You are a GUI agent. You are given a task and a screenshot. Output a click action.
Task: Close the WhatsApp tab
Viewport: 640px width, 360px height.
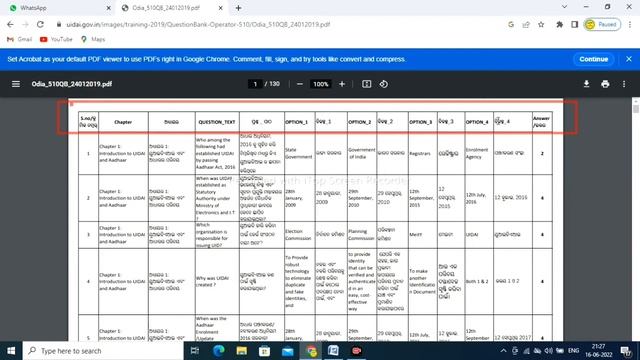tap(109, 8)
